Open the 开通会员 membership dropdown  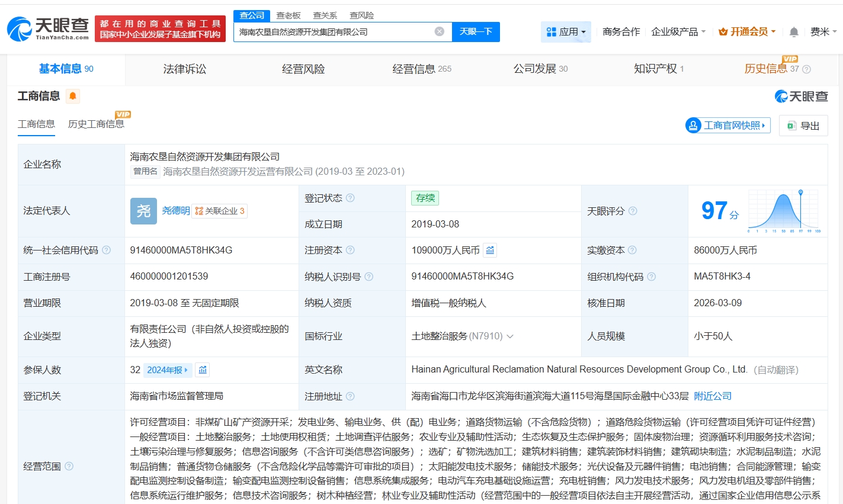pos(746,32)
